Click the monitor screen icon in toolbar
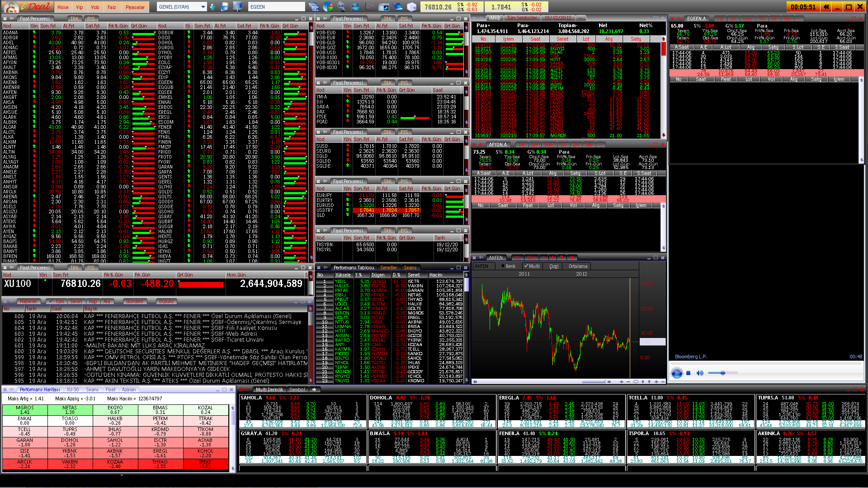Screen dimensions: 868x488 [x=237, y=7]
